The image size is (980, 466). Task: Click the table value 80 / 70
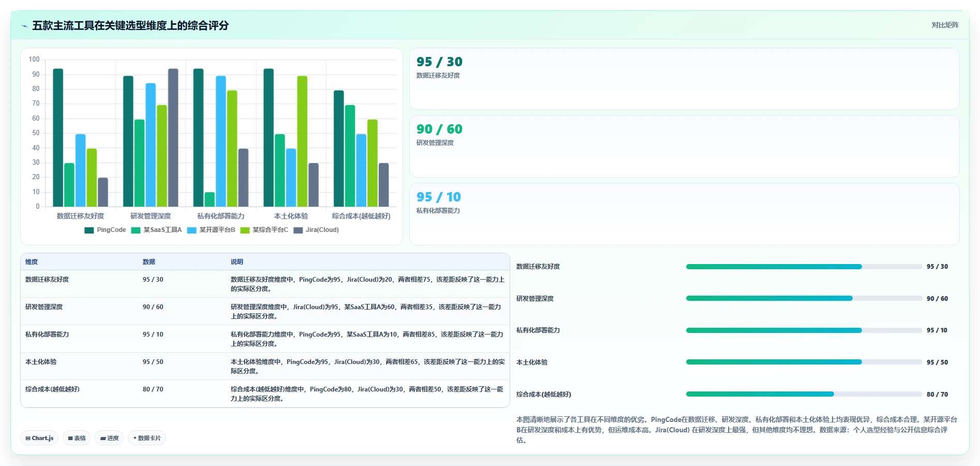point(153,389)
